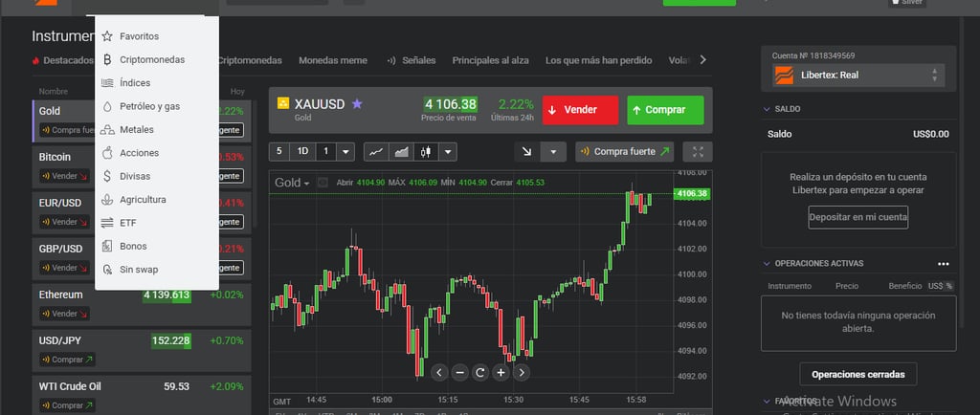Open drawing tools dropdown arrow

(553, 152)
